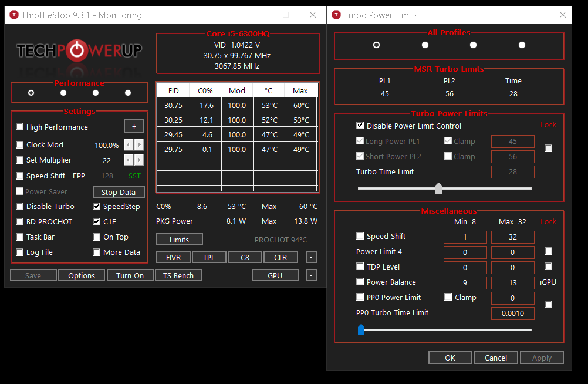Uncheck the C1E checkbox
The height and width of the screenshot is (384, 588).
click(x=97, y=221)
